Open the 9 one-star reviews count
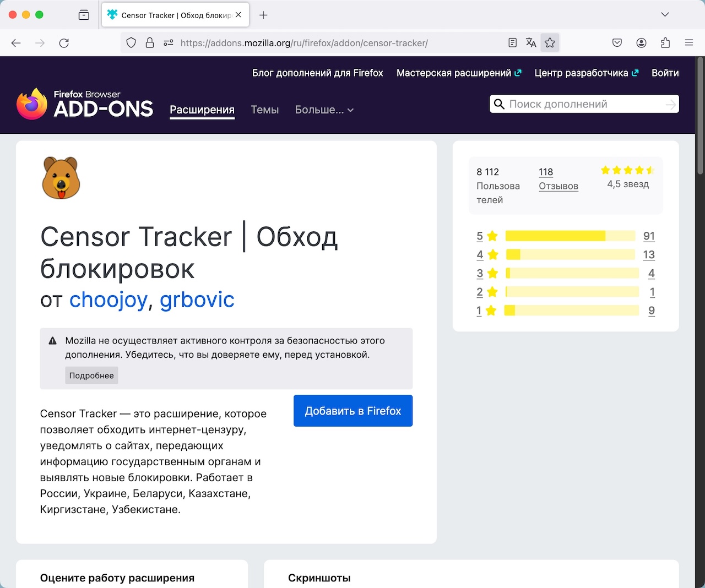Viewport: 705px width, 588px height. point(652,311)
